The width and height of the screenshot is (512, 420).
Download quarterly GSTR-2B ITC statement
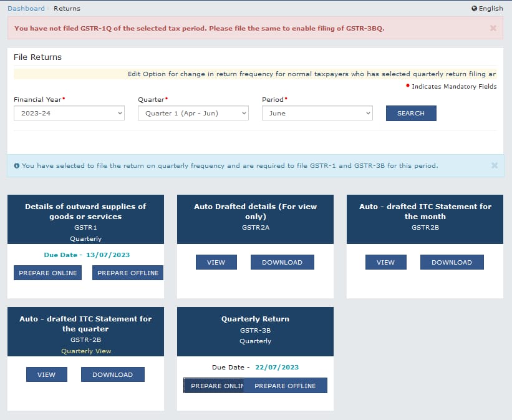click(x=112, y=374)
